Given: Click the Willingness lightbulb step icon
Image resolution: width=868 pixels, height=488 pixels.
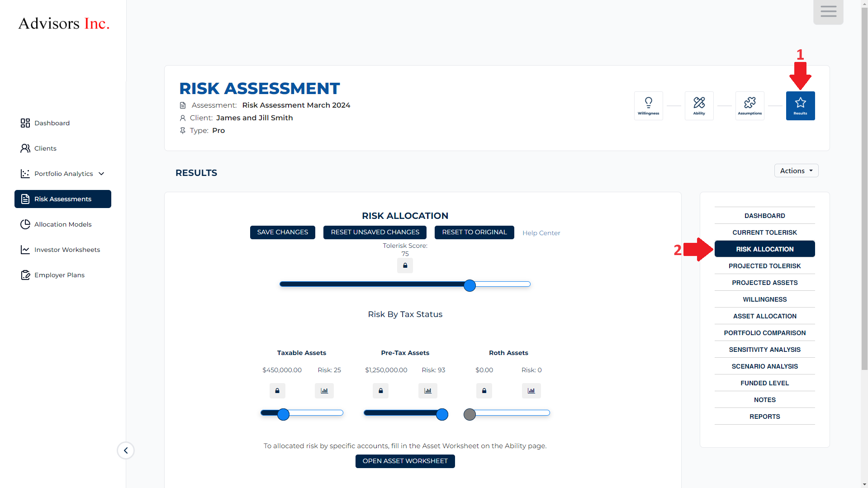Looking at the screenshot, I should (x=648, y=106).
